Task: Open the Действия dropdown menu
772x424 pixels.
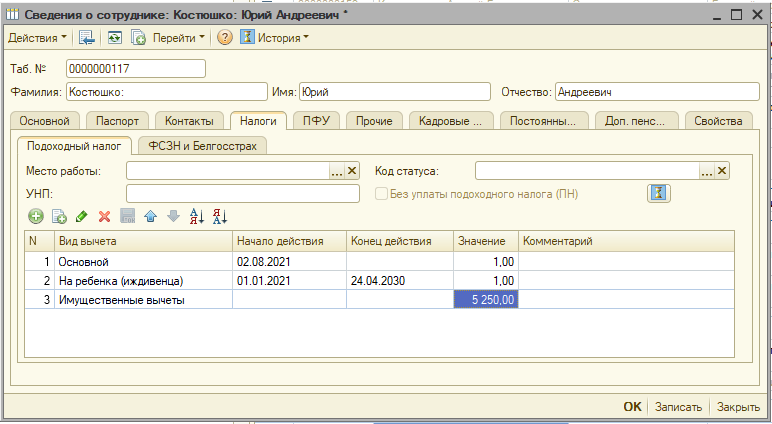Action: (x=38, y=38)
